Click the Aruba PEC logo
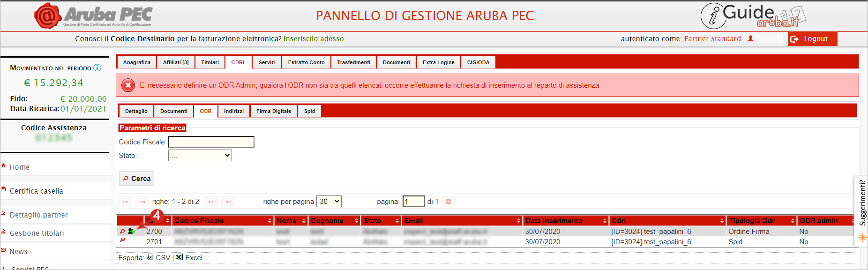 (x=93, y=16)
